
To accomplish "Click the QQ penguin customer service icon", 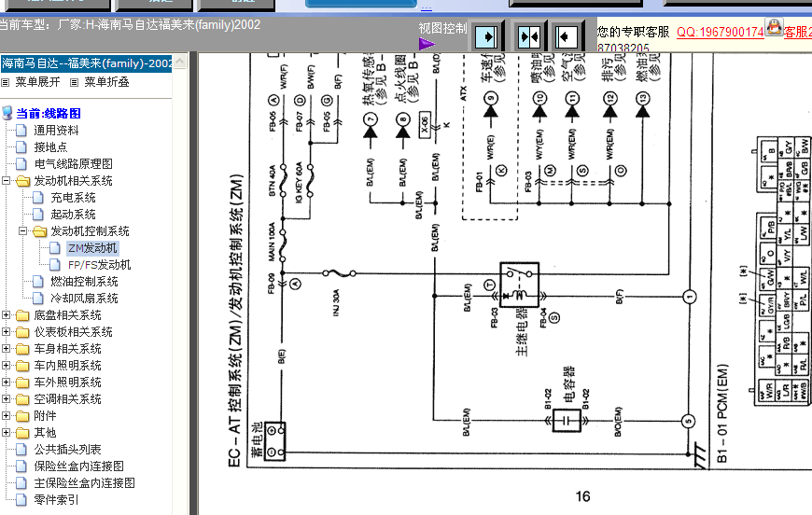I will coord(774,27).
